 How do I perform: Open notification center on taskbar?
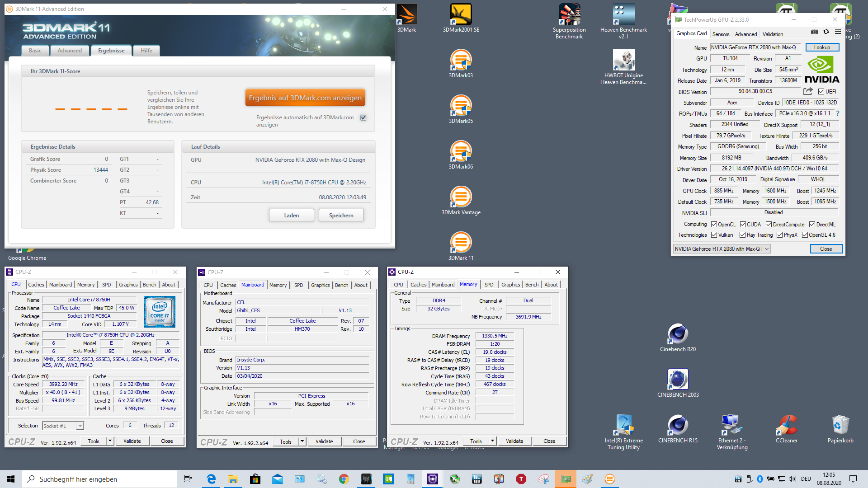[853, 479]
